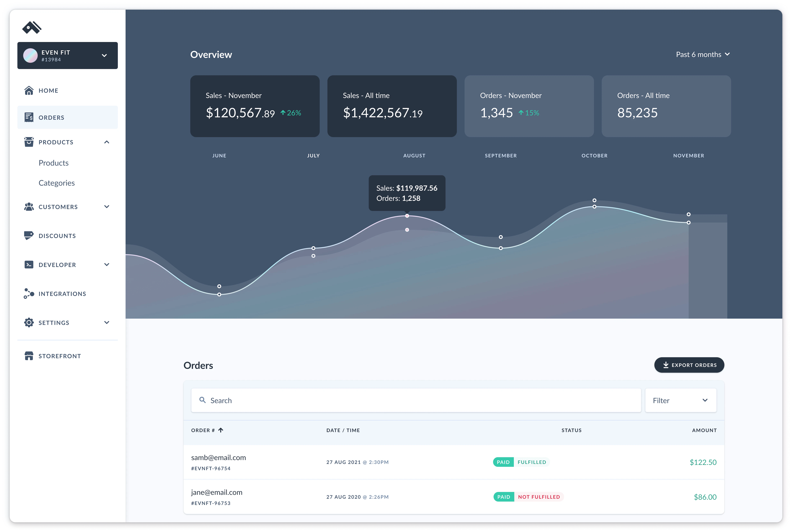Click the Orders receipt icon
The height and width of the screenshot is (532, 792).
(x=29, y=117)
